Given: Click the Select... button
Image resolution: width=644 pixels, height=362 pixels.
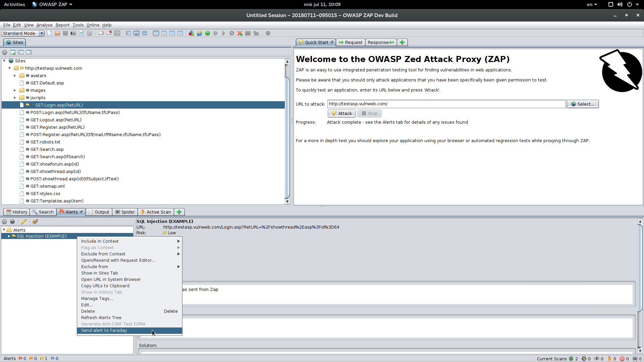Looking at the screenshot, I should [x=583, y=104].
